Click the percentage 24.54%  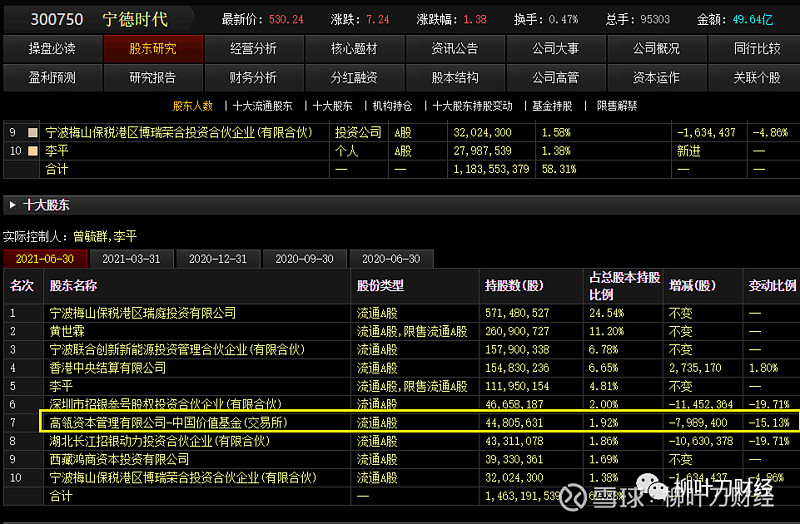[x=607, y=313]
